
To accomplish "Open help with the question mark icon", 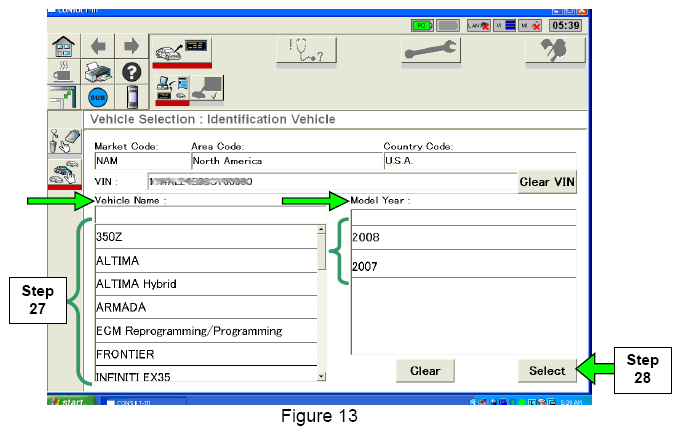I will [130, 73].
